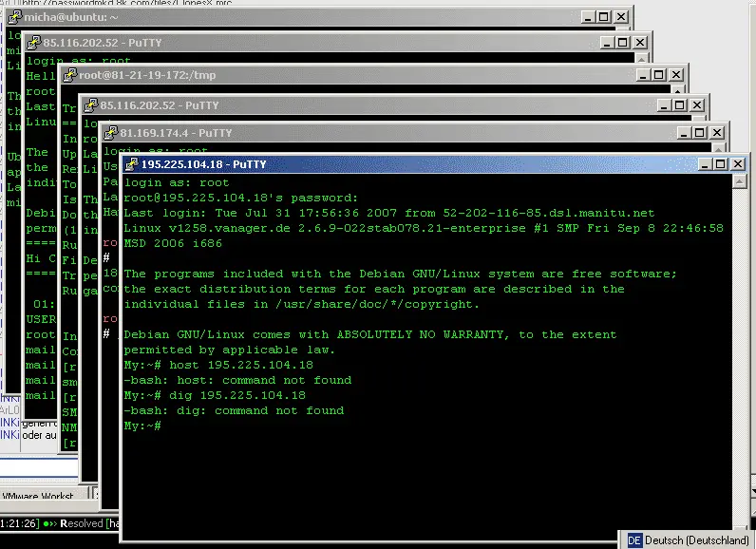Close the 195.225.104.18 PuTTY window
The width and height of the screenshot is (756, 549).
[736, 164]
